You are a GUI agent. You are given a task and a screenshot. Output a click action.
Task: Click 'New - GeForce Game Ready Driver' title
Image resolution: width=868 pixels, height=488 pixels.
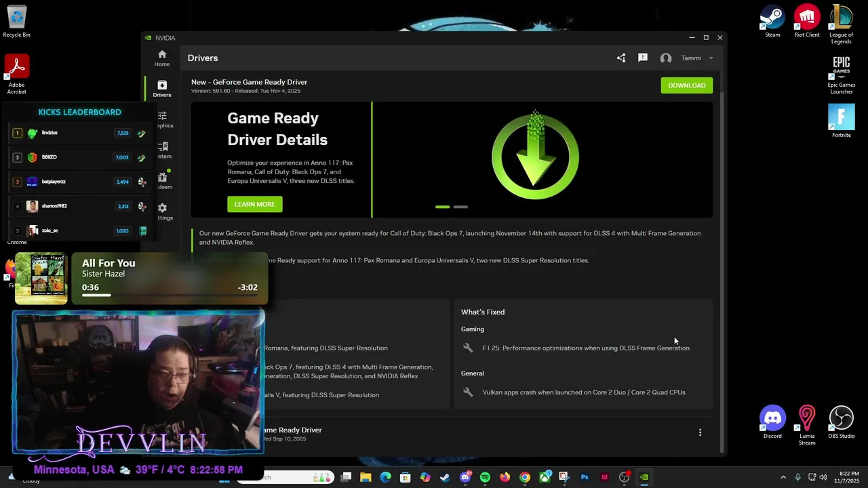[x=249, y=82]
